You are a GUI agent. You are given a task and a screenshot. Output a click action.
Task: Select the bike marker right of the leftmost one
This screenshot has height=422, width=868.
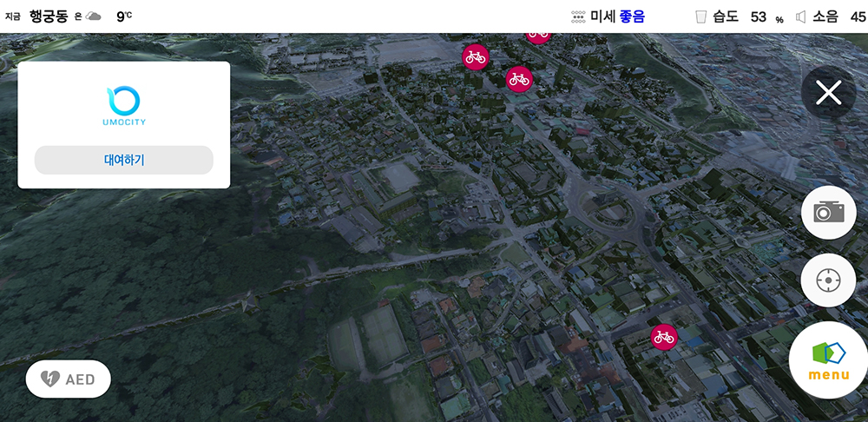coord(519,79)
